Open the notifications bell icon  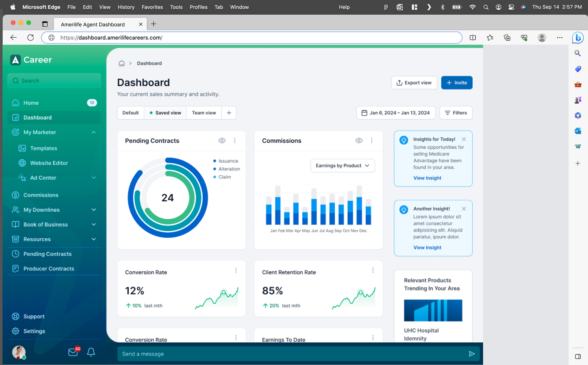click(91, 352)
